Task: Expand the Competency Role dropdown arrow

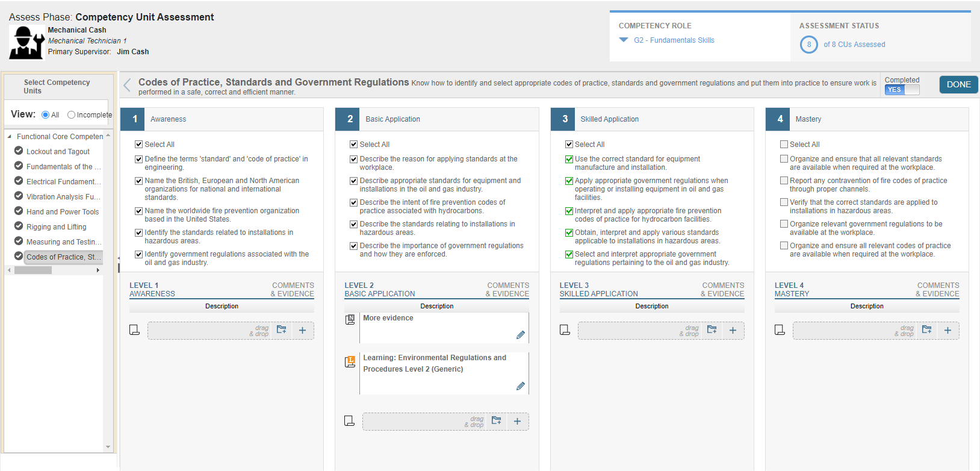Action: [x=624, y=40]
